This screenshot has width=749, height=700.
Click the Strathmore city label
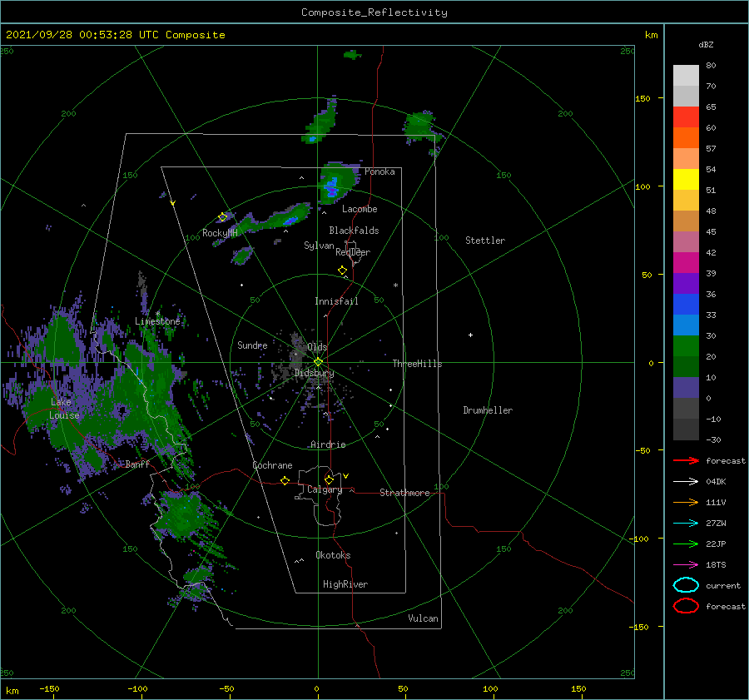click(x=404, y=493)
